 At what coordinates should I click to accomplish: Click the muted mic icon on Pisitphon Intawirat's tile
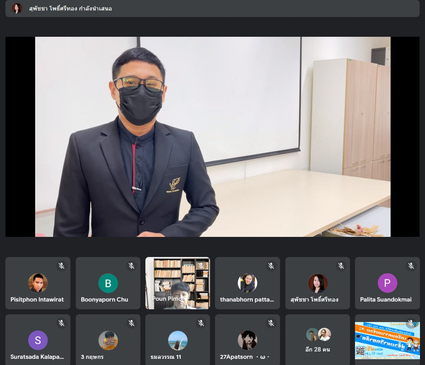click(61, 266)
